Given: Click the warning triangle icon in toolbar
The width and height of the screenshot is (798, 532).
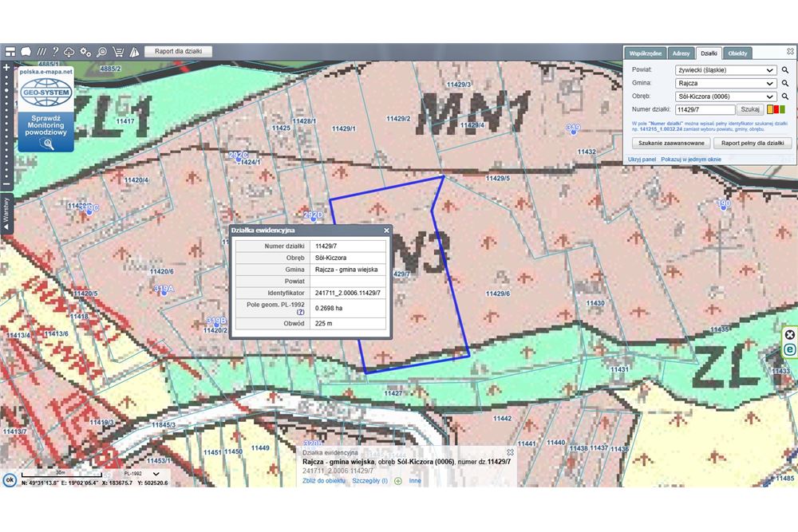Looking at the screenshot, I should pos(134,52).
